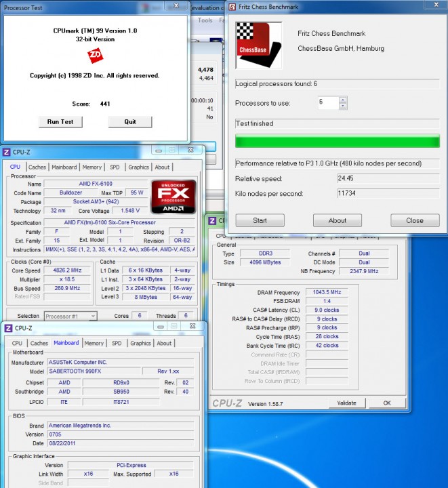448x488 pixels.
Task: Click the Relative speed value 24.45
Action: pos(388,178)
